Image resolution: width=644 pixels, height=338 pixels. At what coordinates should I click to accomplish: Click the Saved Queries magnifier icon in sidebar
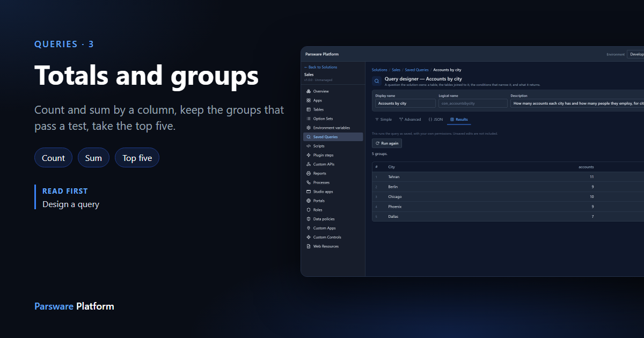point(309,137)
